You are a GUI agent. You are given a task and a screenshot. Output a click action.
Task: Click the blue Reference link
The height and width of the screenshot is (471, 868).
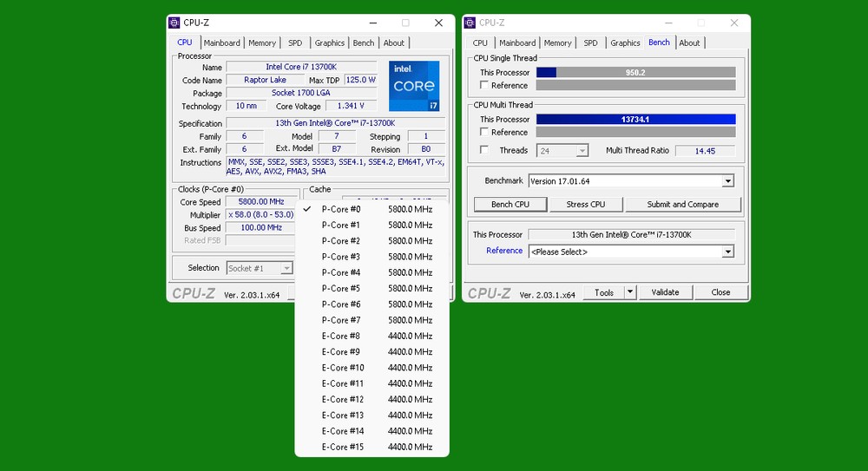pyautogui.click(x=504, y=251)
